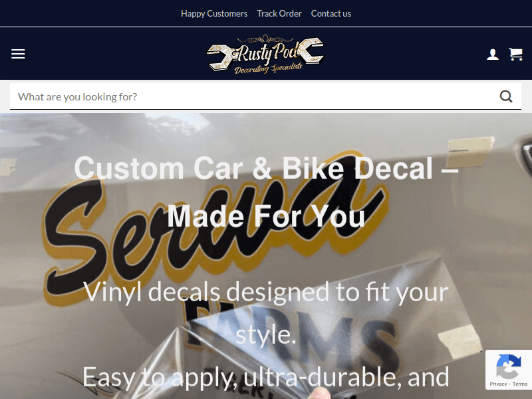Open the user account icon
532x399 pixels.
pyautogui.click(x=493, y=55)
